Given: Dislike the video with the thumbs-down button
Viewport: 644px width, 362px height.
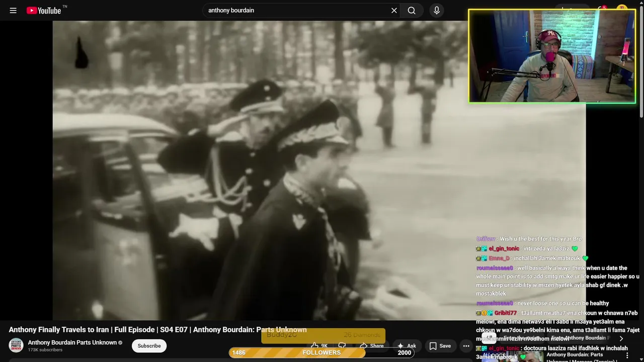Looking at the screenshot, I should point(342,346).
